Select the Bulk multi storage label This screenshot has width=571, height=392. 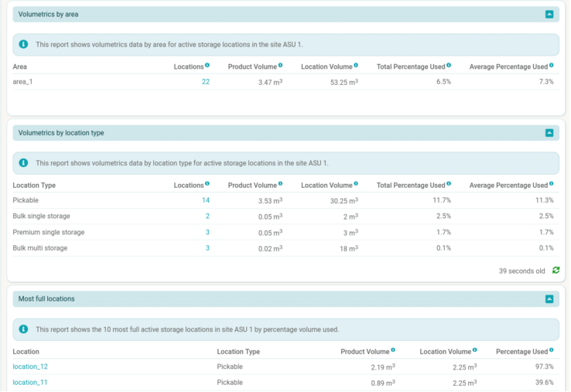coord(40,248)
